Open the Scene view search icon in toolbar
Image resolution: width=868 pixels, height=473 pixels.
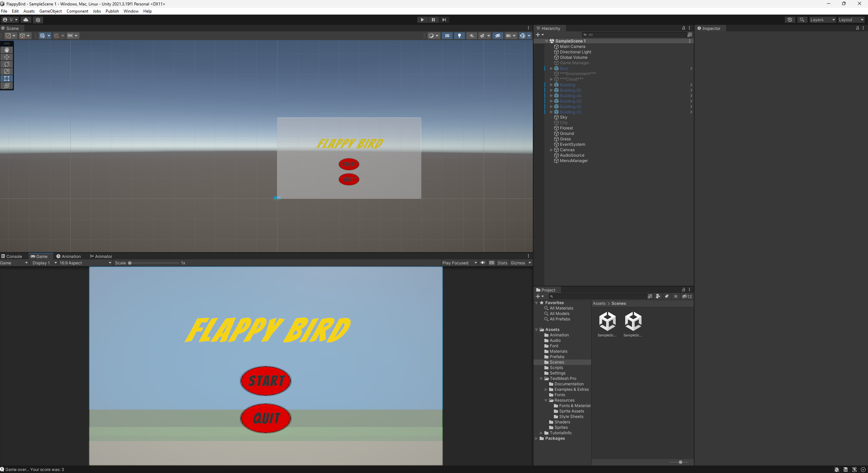(802, 19)
